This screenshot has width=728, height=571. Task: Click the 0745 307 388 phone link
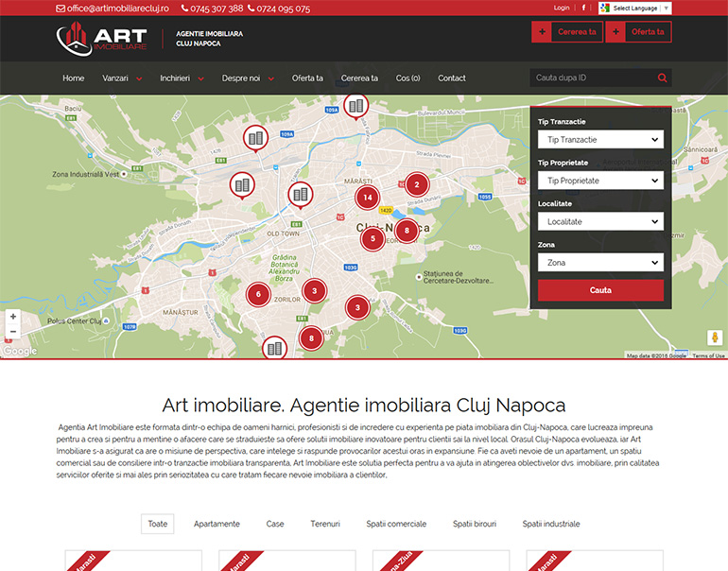pos(217,9)
